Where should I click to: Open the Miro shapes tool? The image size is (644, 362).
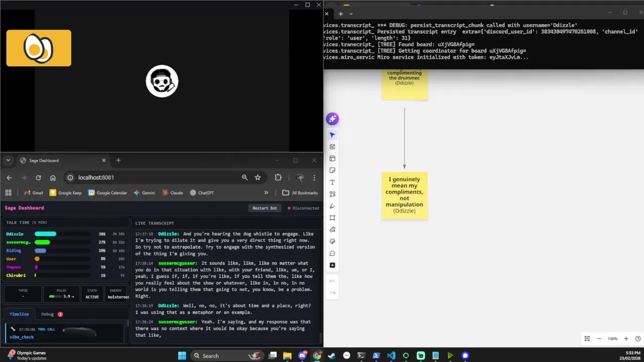(332, 194)
